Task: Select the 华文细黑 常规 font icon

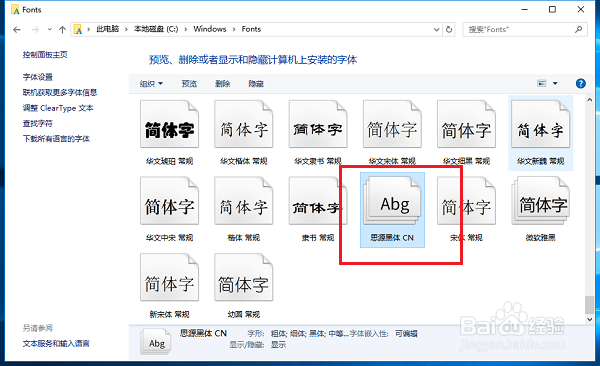Action: pyautogui.click(x=466, y=124)
